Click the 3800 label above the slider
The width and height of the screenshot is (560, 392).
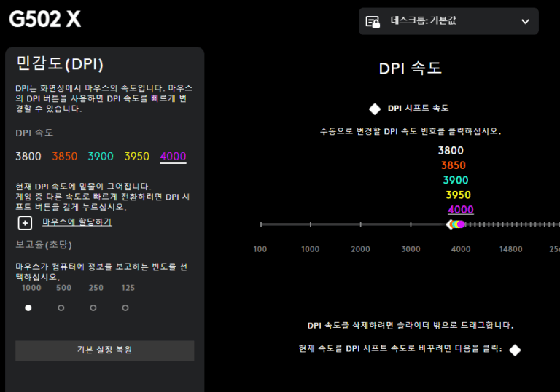(451, 151)
